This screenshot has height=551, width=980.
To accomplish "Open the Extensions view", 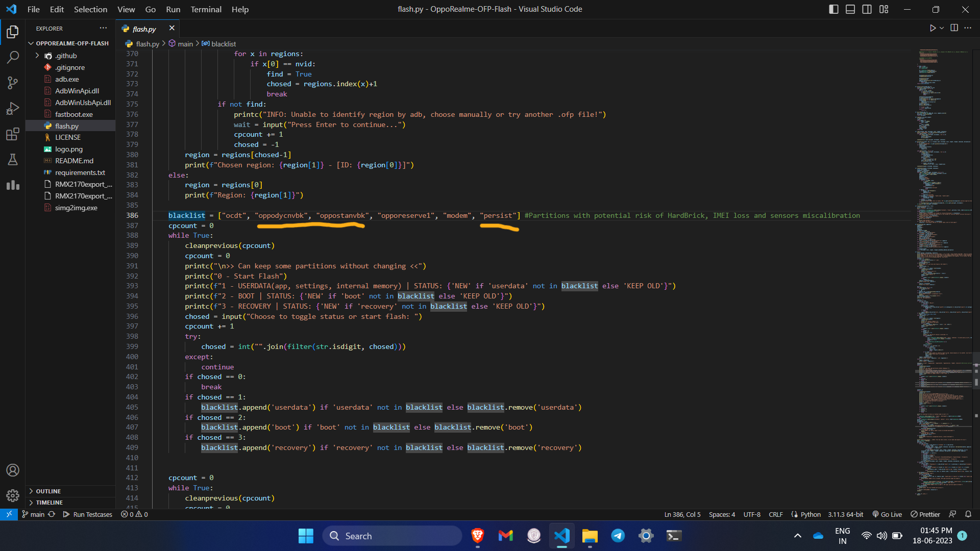I will (13, 134).
